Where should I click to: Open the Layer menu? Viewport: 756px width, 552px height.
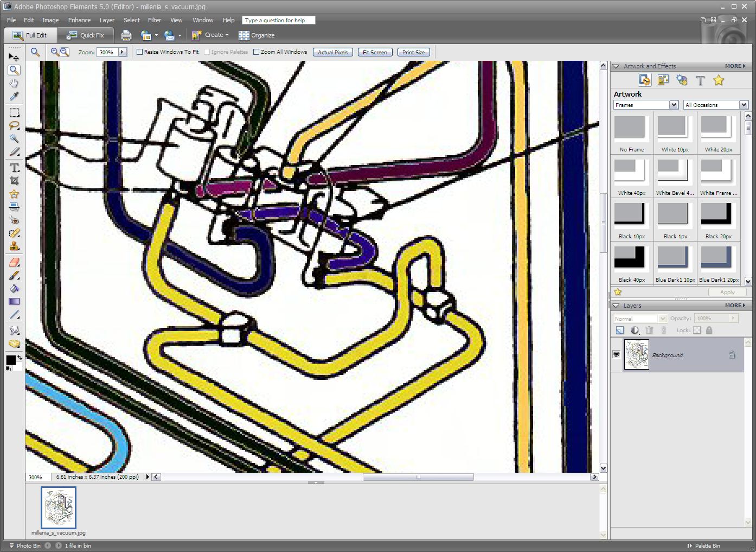click(107, 20)
